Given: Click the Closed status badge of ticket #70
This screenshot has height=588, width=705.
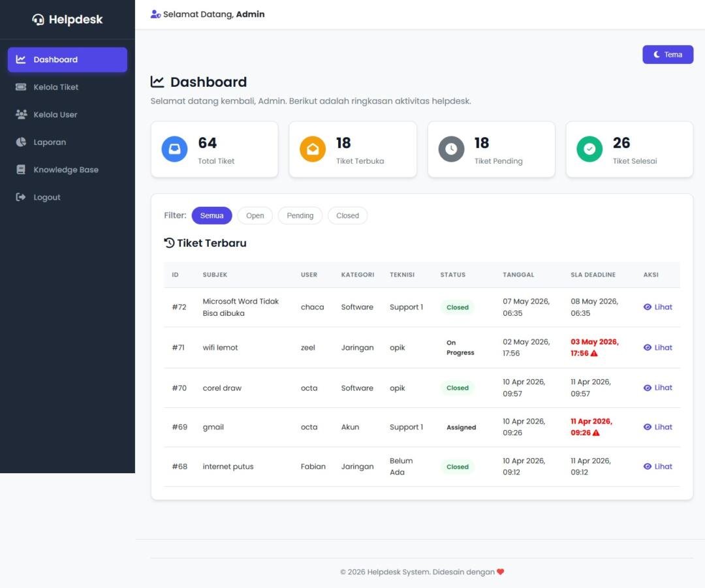Looking at the screenshot, I should (x=457, y=388).
